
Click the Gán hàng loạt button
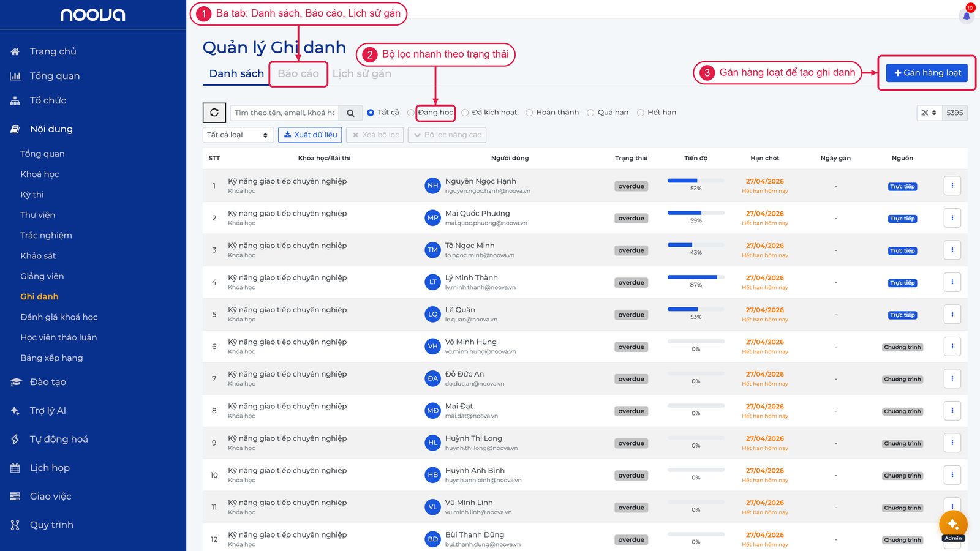[x=927, y=73]
